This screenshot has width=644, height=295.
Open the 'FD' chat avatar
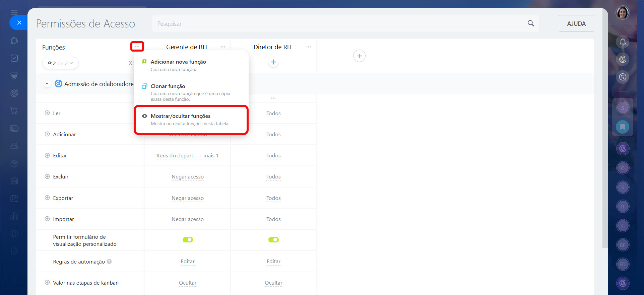[x=623, y=264]
